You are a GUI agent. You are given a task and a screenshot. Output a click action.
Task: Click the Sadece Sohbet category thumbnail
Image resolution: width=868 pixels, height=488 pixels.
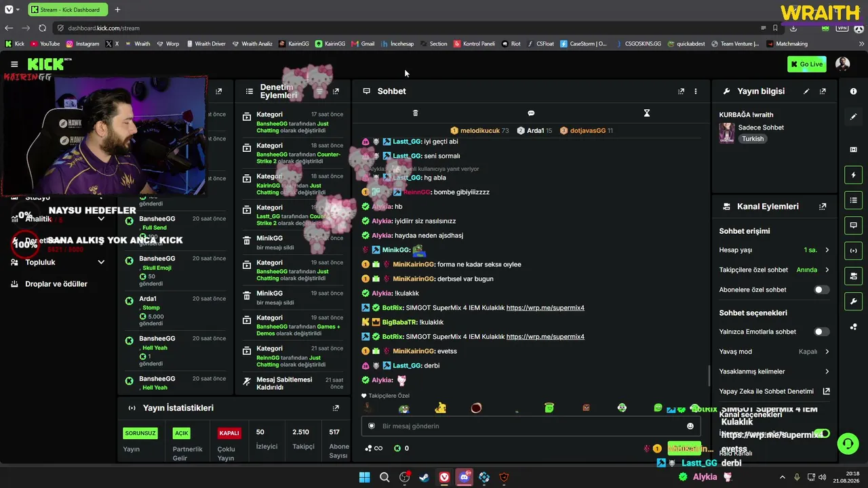tap(727, 133)
